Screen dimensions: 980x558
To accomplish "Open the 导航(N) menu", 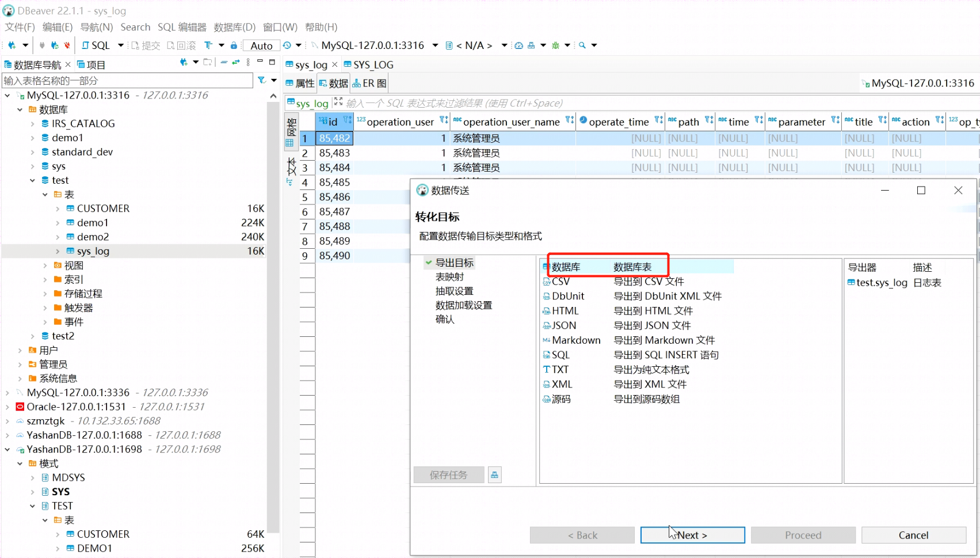I will (97, 27).
